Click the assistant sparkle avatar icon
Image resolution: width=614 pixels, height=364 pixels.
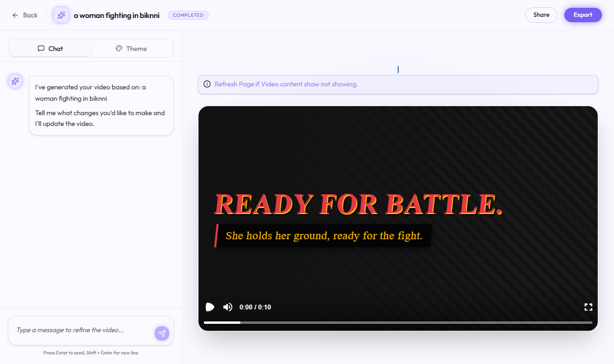15,82
